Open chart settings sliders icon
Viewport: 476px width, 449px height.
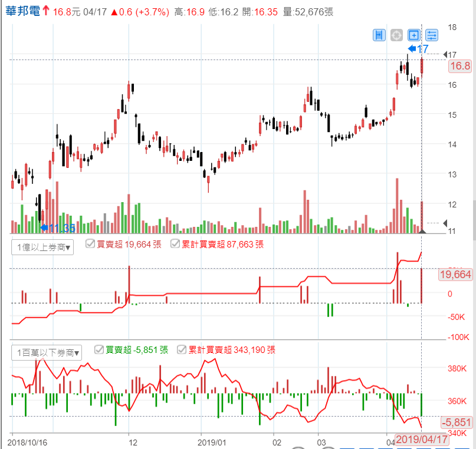(432, 35)
